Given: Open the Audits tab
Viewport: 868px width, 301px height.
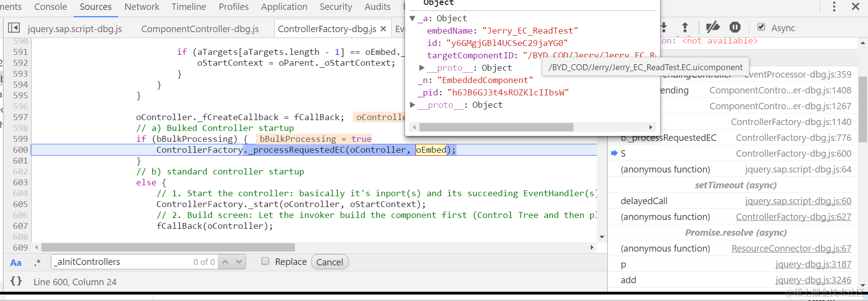Looking at the screenshot, I should point(377,7).
